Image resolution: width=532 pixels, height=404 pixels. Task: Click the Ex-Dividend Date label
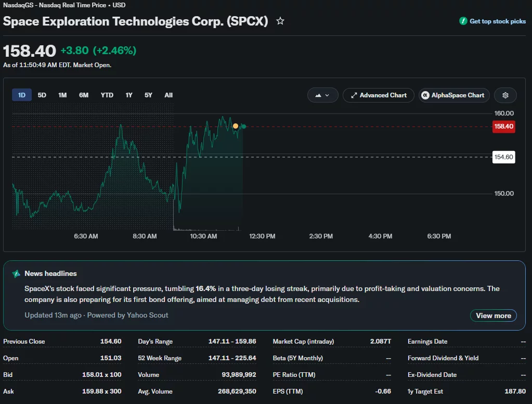(432, 375)
